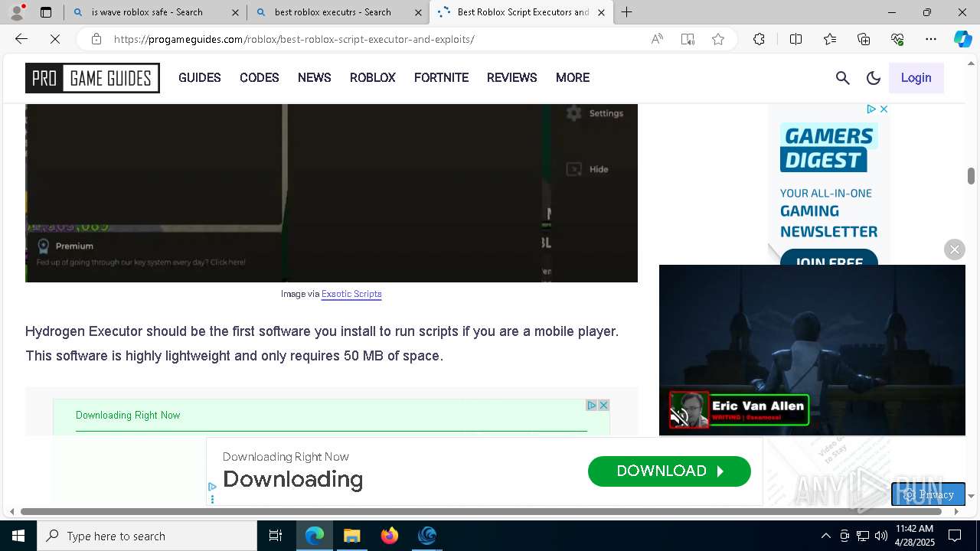Toggle split screen view
The image size is (980, 551).
(x=795, y=39)
